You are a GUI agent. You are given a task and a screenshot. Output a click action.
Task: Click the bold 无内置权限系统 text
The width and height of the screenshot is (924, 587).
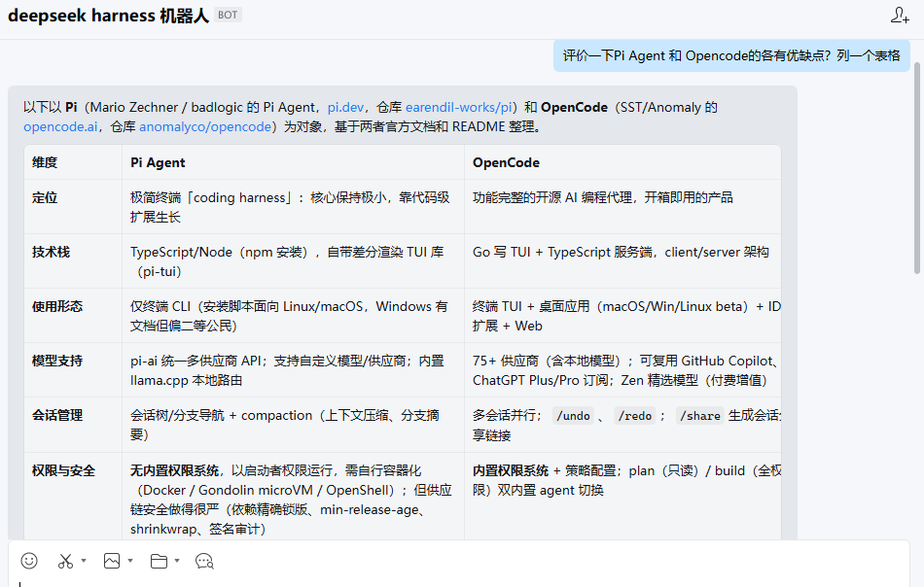(174, 470)
